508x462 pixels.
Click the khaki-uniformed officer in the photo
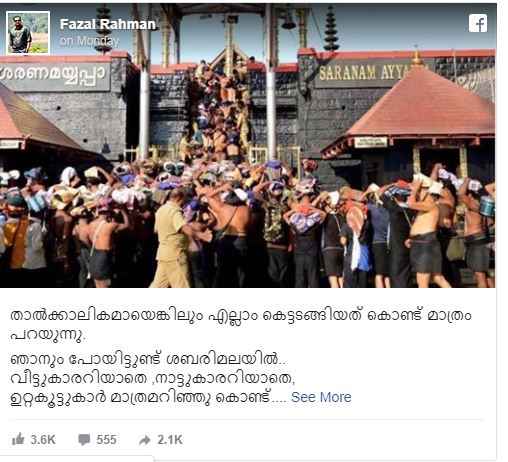click(172, 237)
